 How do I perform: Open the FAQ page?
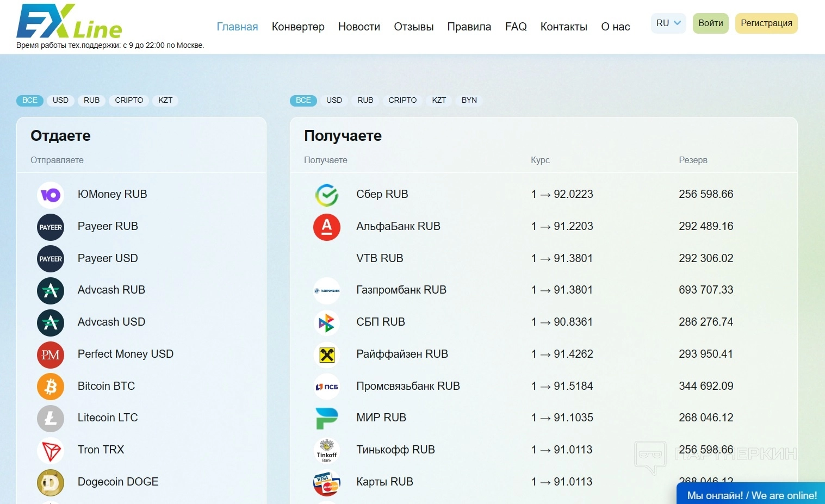[516, 27]
